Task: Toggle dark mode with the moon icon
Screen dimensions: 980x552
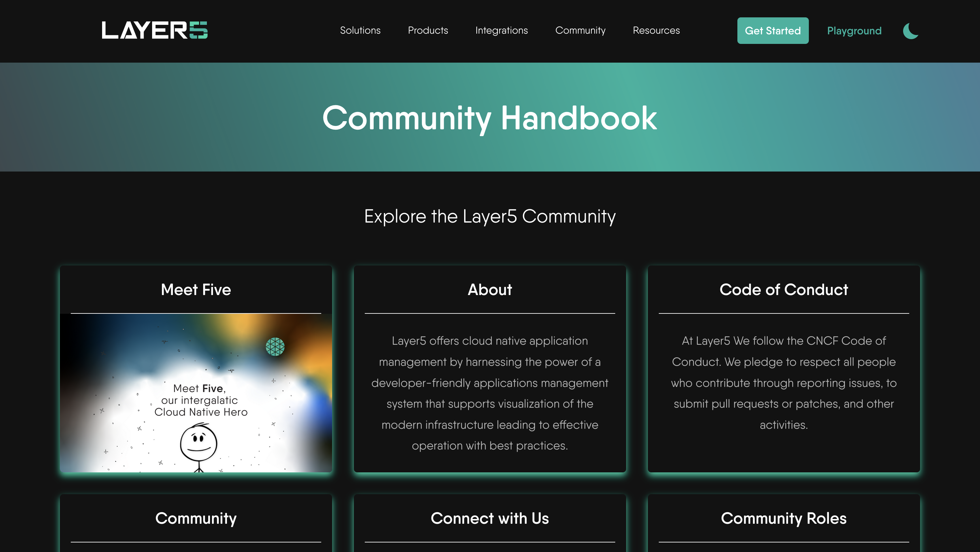Action: point(910,31)
